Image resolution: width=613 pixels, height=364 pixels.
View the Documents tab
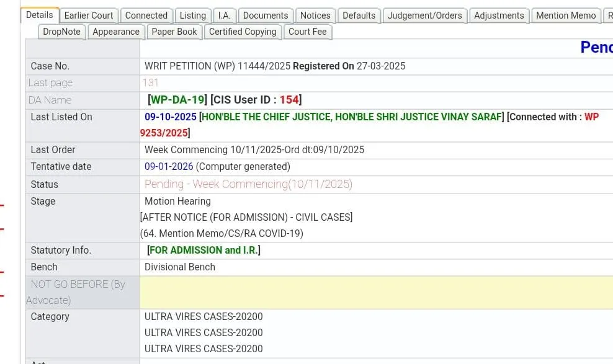click(265, 16)
